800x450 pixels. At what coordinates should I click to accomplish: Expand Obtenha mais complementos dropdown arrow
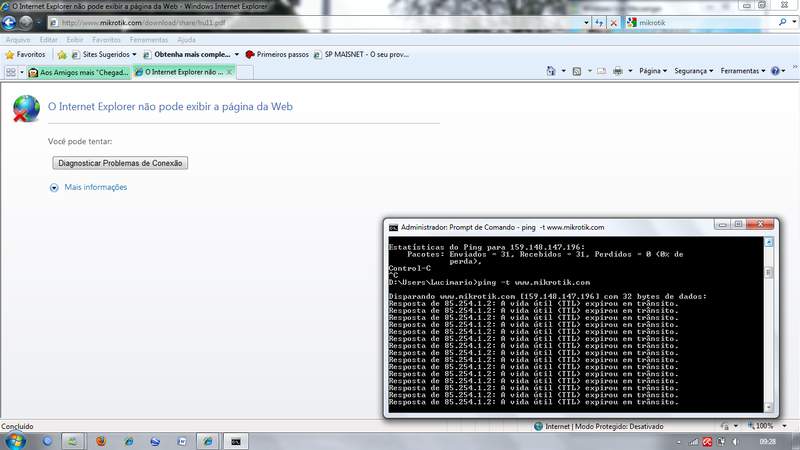tap(237, 55)
